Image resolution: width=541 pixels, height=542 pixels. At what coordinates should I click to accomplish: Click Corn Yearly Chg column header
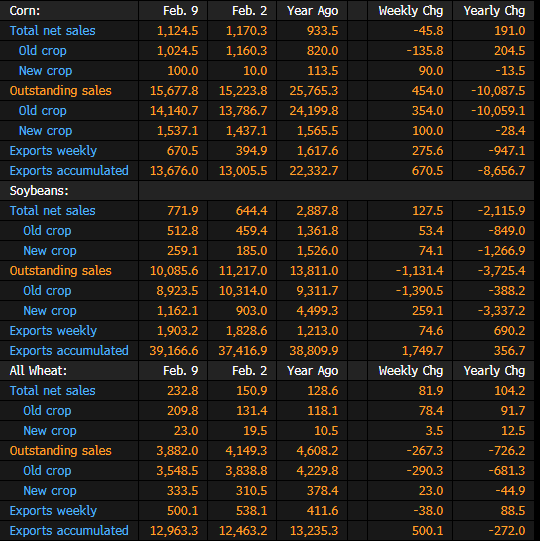pyautogui.click(x=494, y=11)
